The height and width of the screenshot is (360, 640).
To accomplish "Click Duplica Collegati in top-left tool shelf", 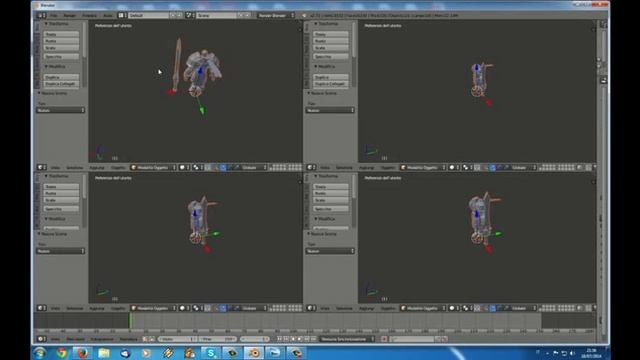I will (61, 84).
